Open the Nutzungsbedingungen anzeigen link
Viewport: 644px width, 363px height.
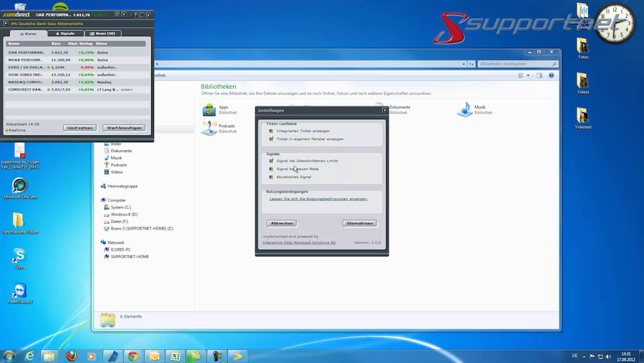318,199
